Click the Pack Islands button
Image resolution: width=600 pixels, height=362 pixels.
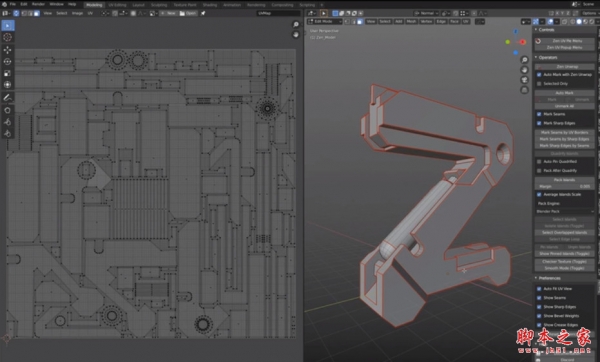point(565,180)
